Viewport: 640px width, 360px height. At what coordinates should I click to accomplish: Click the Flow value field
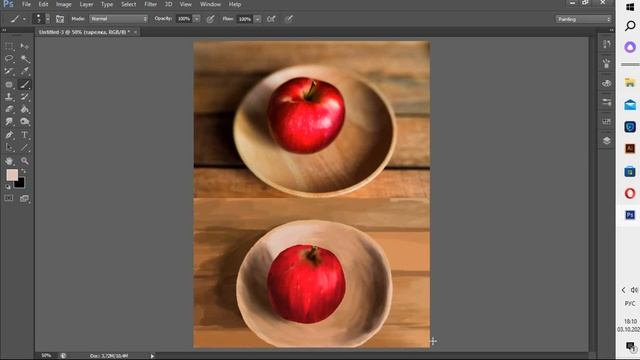pos(245,19)
